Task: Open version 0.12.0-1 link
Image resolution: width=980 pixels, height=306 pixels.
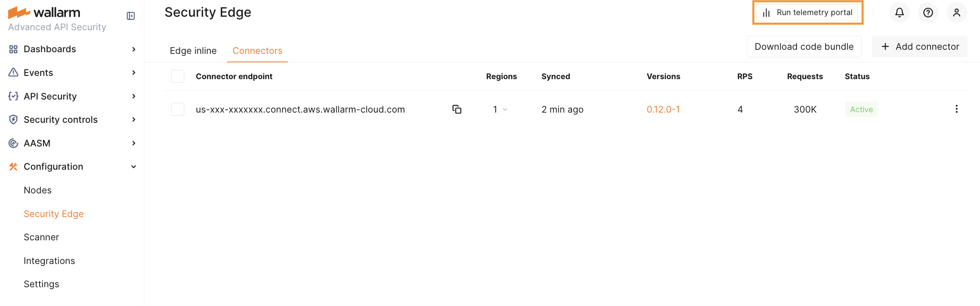Action: pyautogui.click(x=663, y=109)
